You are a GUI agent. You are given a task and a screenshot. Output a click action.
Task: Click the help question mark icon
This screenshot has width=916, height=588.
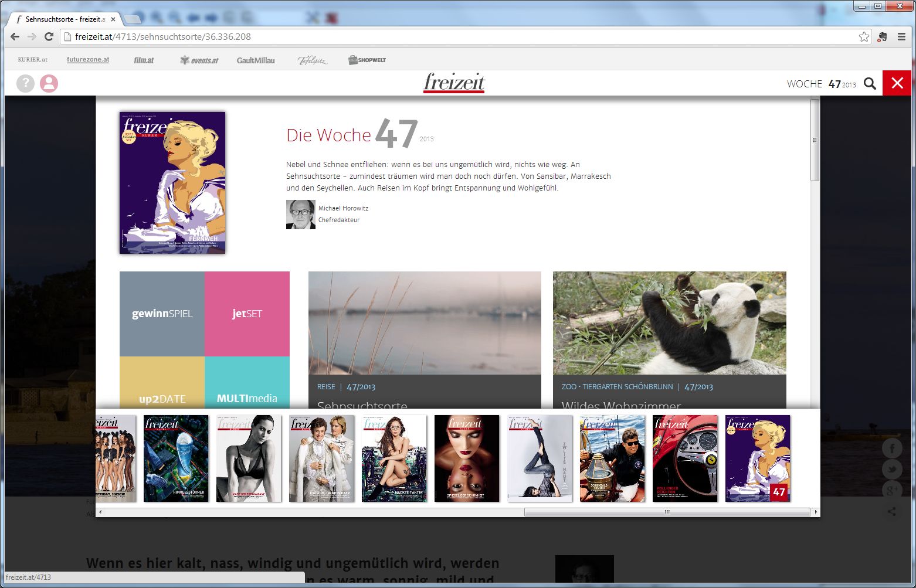pos(25,83)
